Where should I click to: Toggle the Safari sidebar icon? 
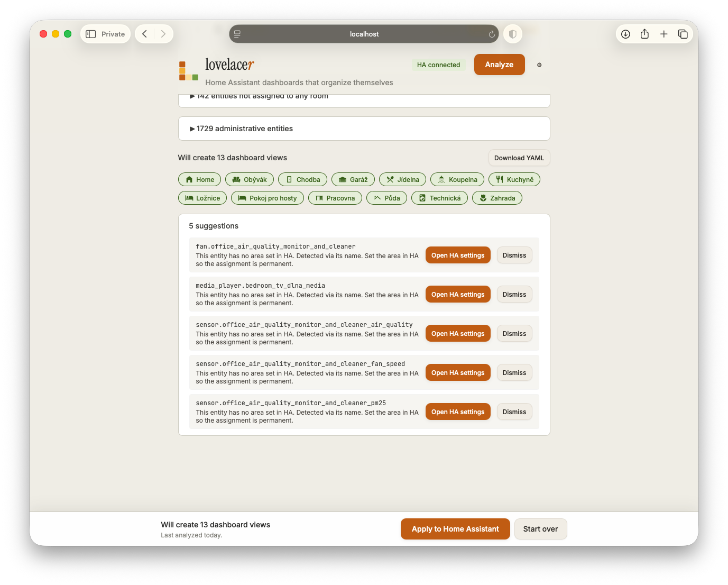coord(91,34)
